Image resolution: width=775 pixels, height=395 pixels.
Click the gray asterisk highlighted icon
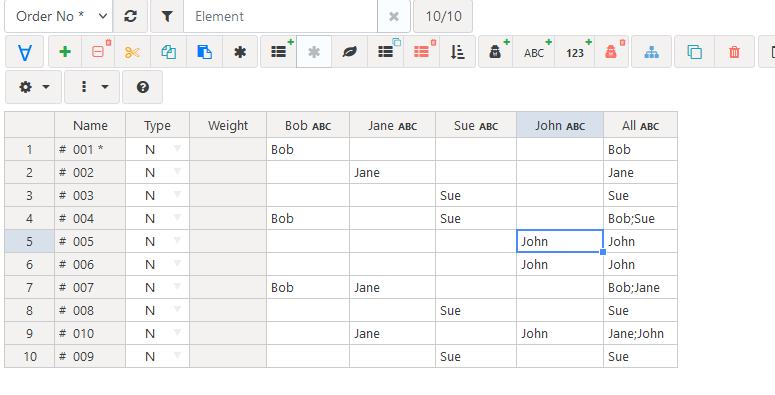click(x=314, y=51)
